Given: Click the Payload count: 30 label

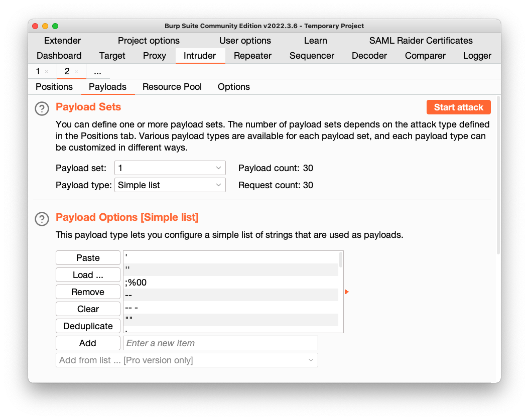Looking at the screenshot, I should pyautogui.click(x=276, y=168).
